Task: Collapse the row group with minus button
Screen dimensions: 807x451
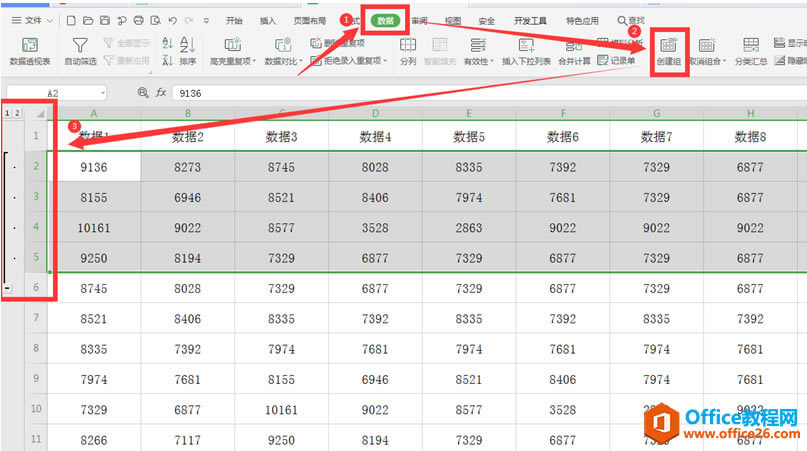Action: pyautogui.click(x=7, y=288)
